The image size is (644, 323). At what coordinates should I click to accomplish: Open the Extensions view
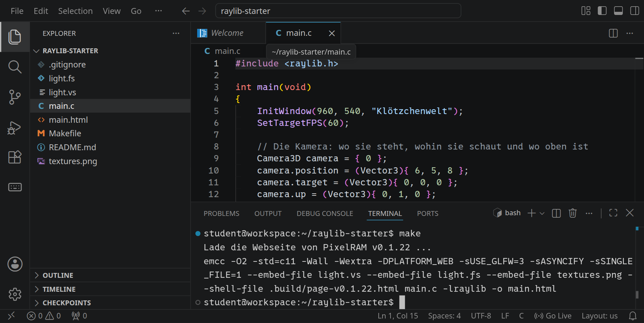click(15, 157)
